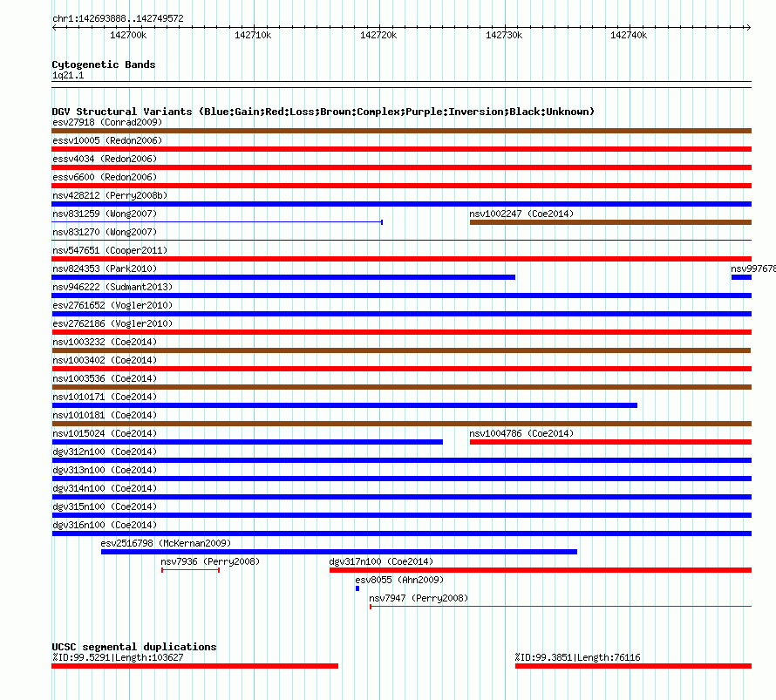776x700 pixels.
Task: Open the nsv1010181 (Coe2014) label
Action: click(105, 415)
